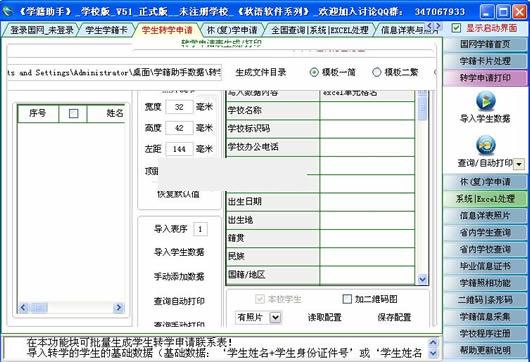The image size is (530, 362).
Task: Click the 高度 input field showing 42
Action: (179, 128)
